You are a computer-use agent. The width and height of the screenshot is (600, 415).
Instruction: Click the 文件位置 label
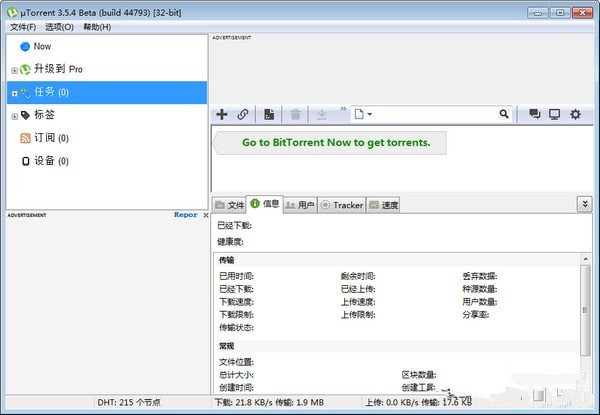(236, 362)
